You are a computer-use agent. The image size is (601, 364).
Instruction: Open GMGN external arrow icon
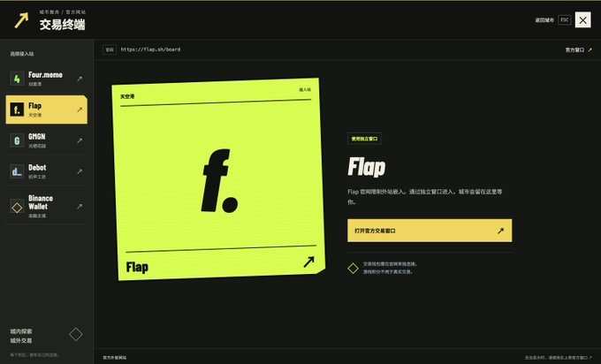[x=80, y=140]
